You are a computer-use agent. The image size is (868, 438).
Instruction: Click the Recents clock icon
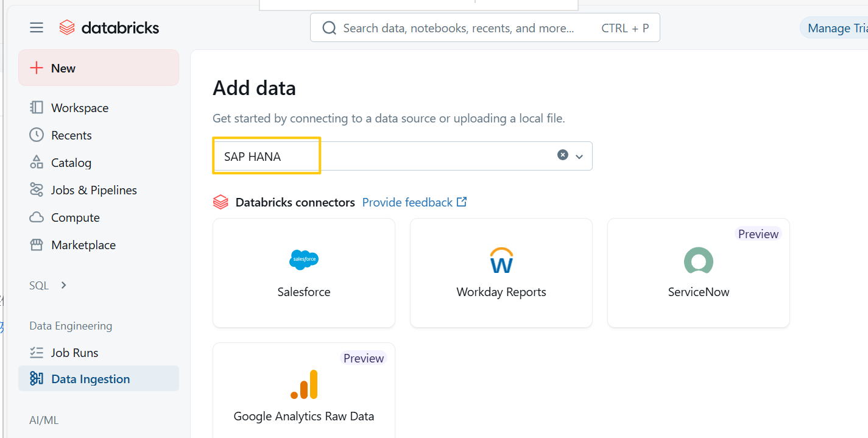coord(37,135)
